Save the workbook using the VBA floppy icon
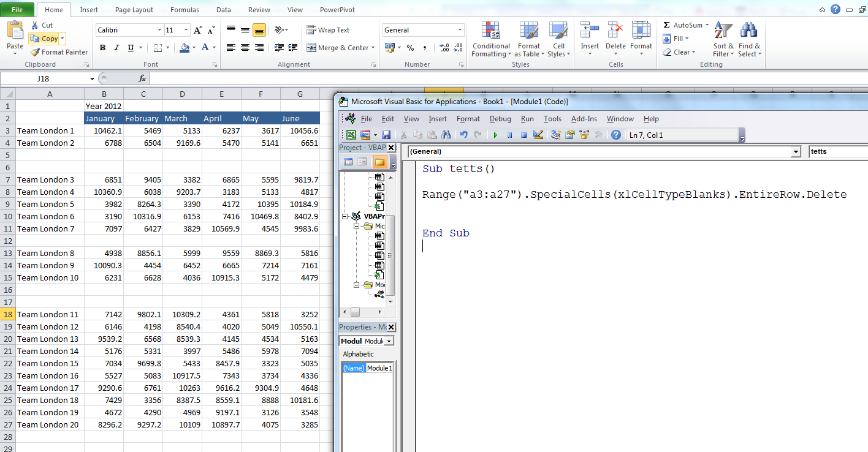 [x=386, y=135]
